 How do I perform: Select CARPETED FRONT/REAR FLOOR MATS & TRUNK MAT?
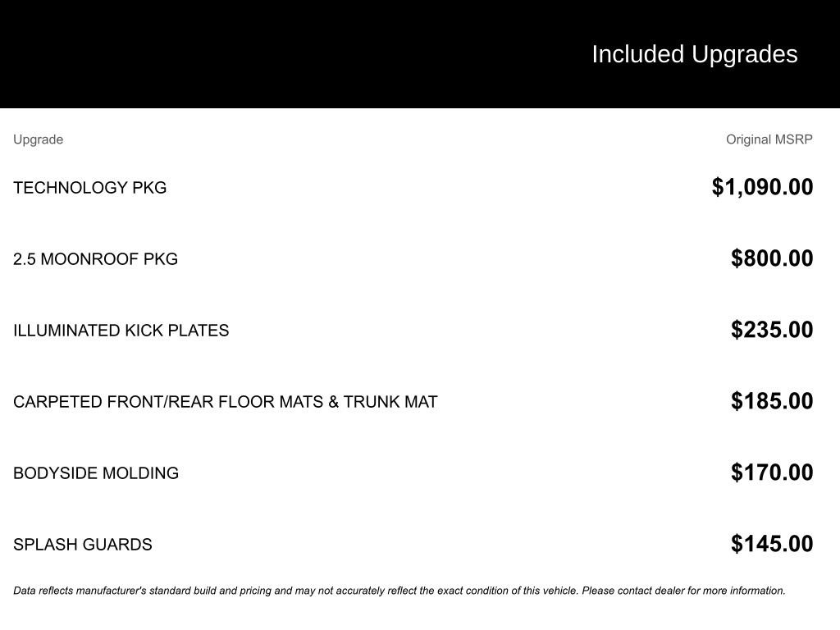[226, 402]
